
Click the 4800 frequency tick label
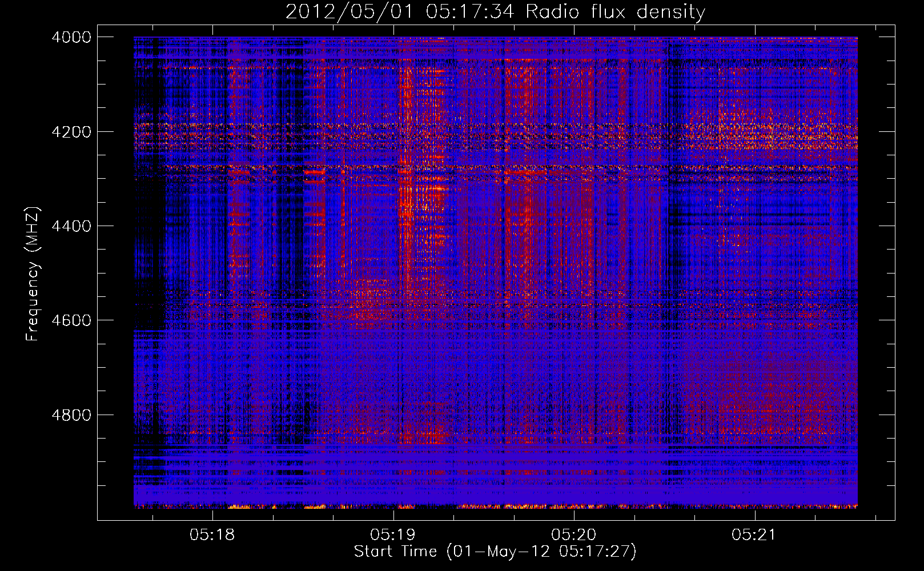71,415
